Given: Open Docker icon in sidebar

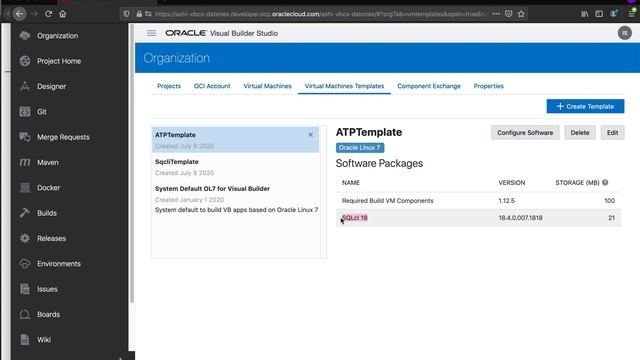Looking at the screenshot, I should coord(25,187).
